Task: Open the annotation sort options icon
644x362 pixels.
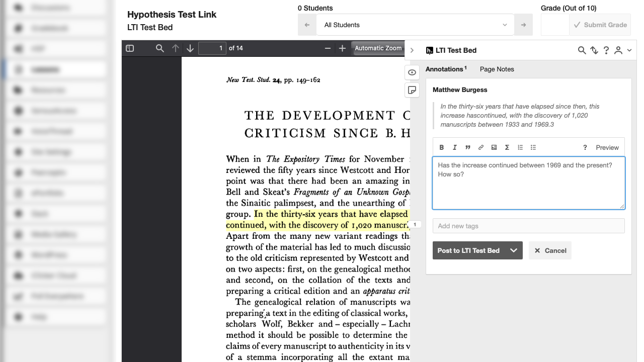Action: point(594,50)
